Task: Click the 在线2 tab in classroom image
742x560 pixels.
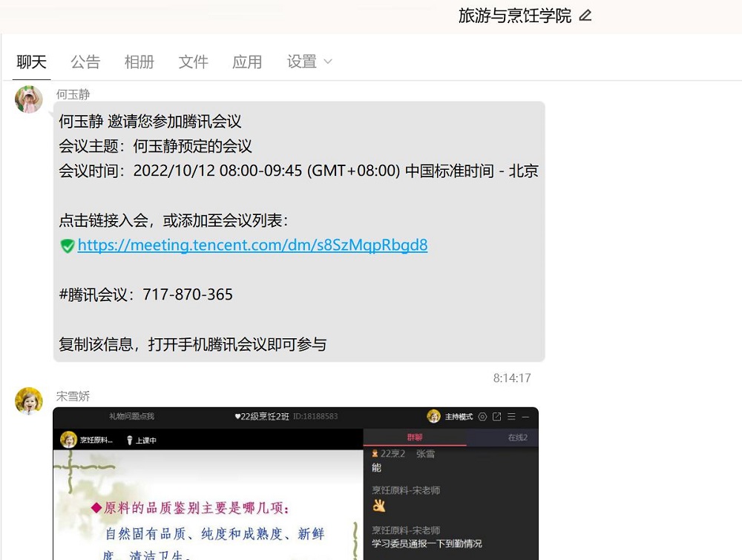Action: click(x=517, y=438)
